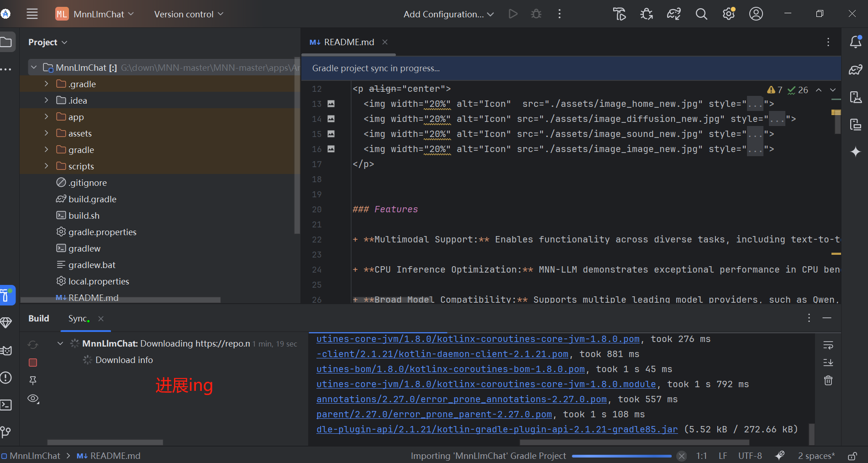The height and width of the screenshot is (463, 868).
Task: Open the Version control dropdown
Action: click(189, 14)
